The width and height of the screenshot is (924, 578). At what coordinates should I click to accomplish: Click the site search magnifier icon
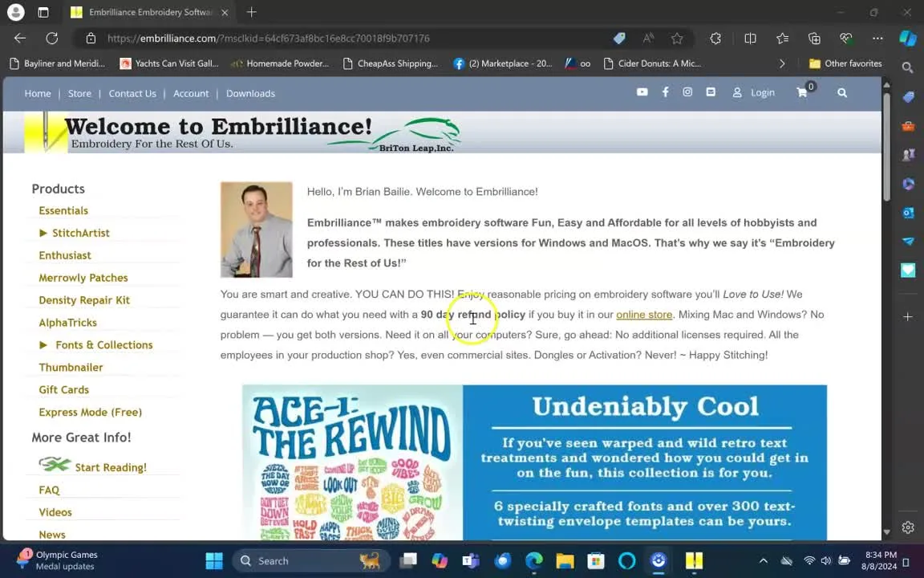pyautogui.click(x=842, y=92)
